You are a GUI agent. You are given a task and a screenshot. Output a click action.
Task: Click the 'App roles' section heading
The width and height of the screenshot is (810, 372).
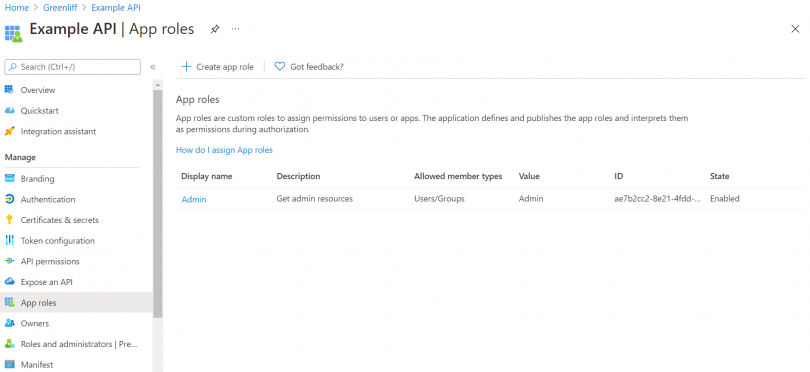pos(198,100)
